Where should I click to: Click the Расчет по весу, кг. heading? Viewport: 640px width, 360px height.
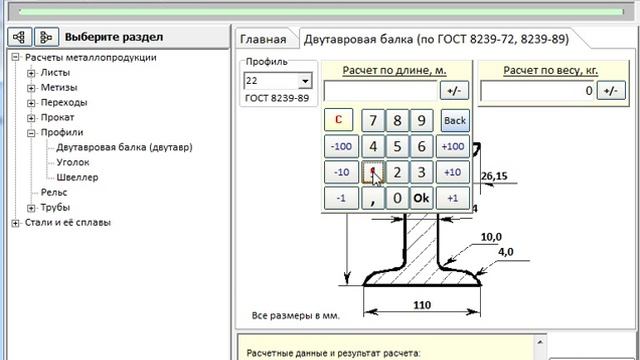click(551, 70)
